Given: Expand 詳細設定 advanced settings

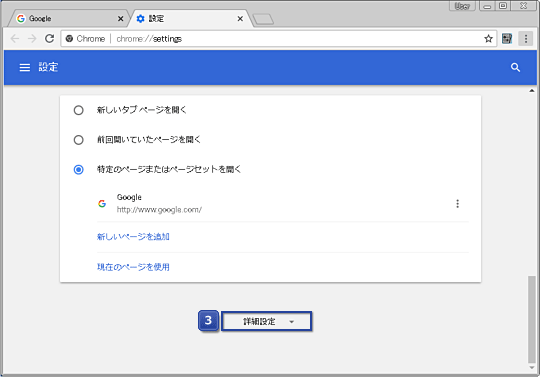Looking at the screenshot, I should [267, 321].
